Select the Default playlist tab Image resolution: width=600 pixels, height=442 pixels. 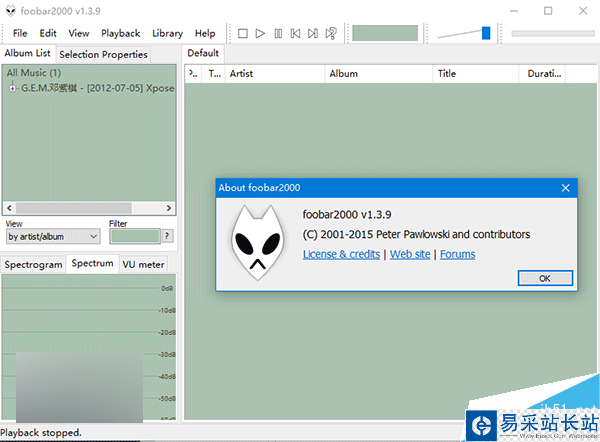(203, 53)
